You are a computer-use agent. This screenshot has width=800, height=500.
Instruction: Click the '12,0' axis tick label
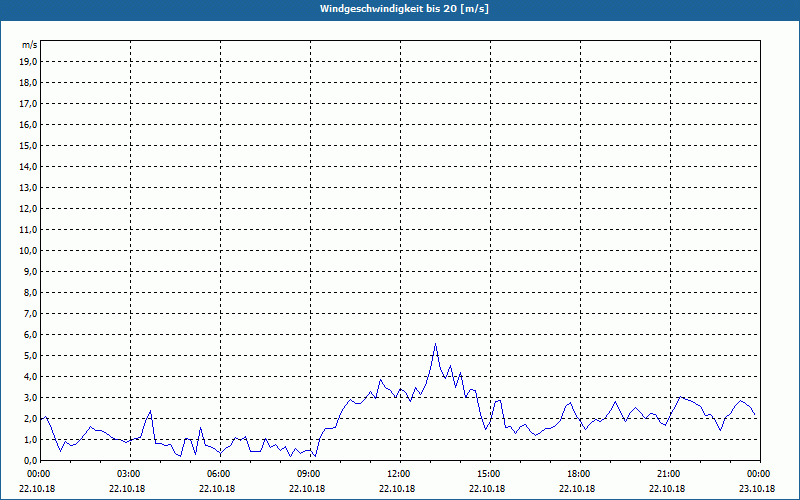click(28, 208)
